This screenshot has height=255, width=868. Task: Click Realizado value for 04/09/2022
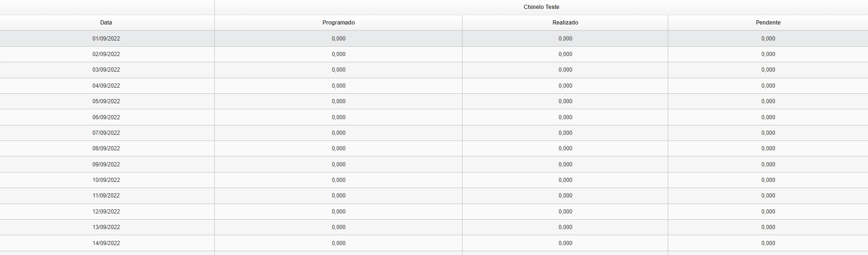[x=565, y=86]
